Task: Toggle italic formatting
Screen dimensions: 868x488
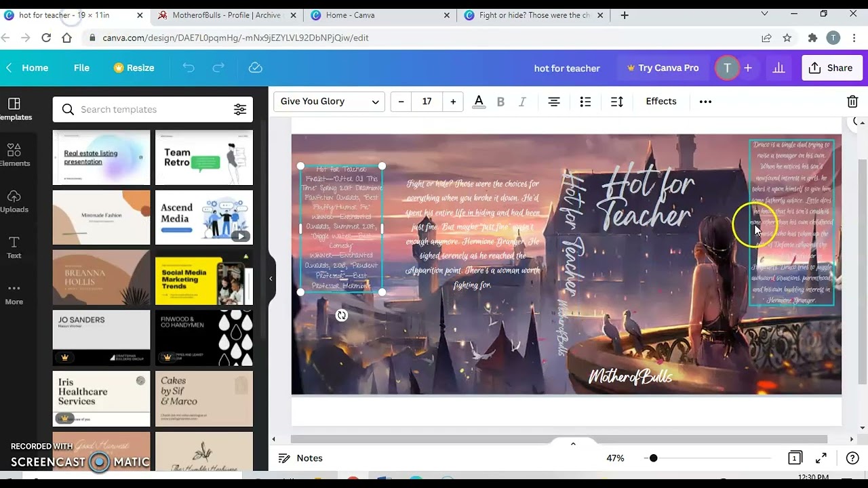Action: click(x=522, y=102)
